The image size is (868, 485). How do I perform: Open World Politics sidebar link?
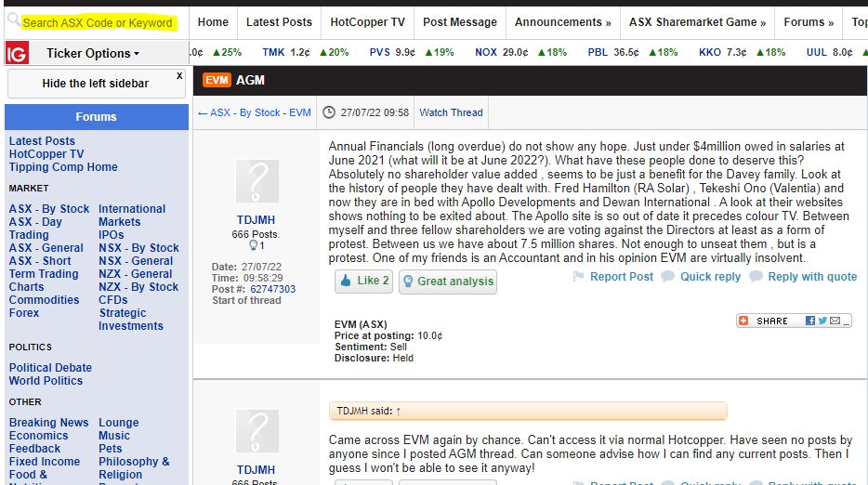(46, 381)
